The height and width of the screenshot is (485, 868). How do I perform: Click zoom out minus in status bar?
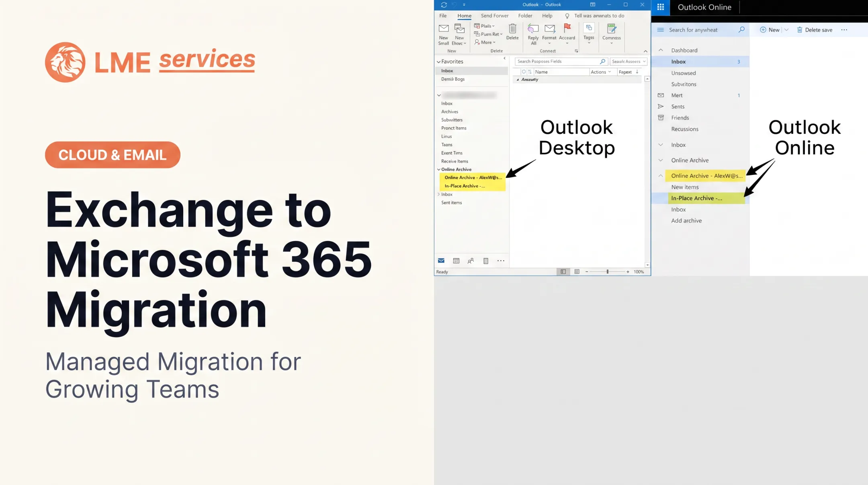coord(587,272)
